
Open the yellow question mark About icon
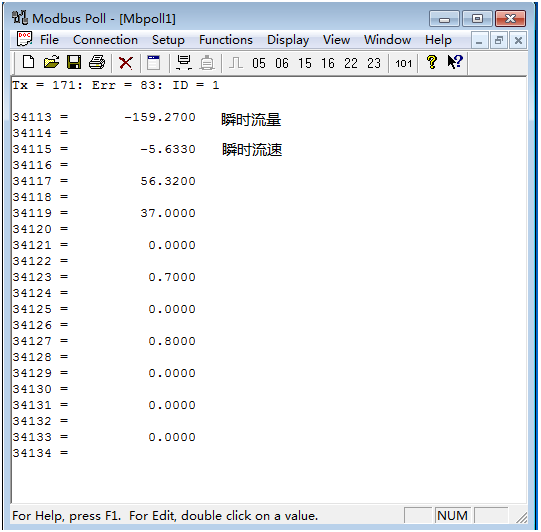(x=432, y=62)
